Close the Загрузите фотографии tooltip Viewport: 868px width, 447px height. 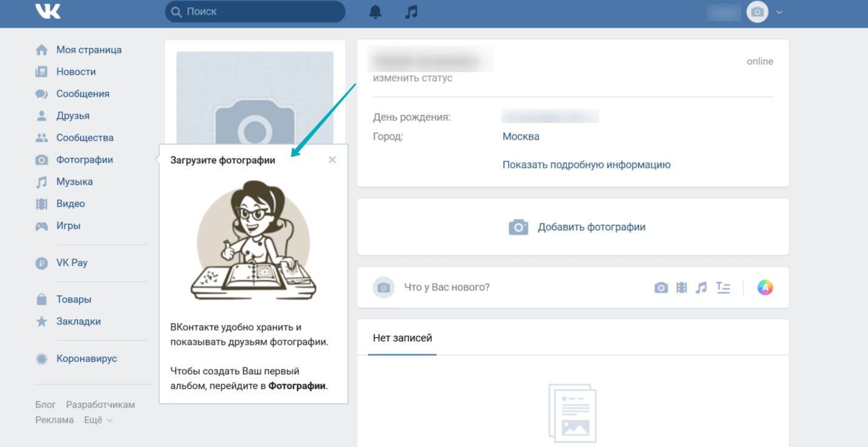click(332, 160)
